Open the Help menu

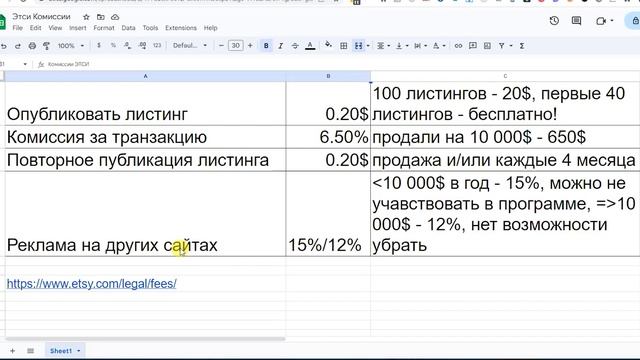click(x=210, y=28)
